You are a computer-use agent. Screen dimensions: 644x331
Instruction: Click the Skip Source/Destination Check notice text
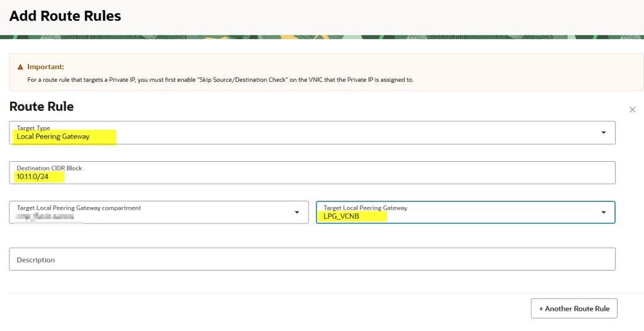[x=220, y=80]
